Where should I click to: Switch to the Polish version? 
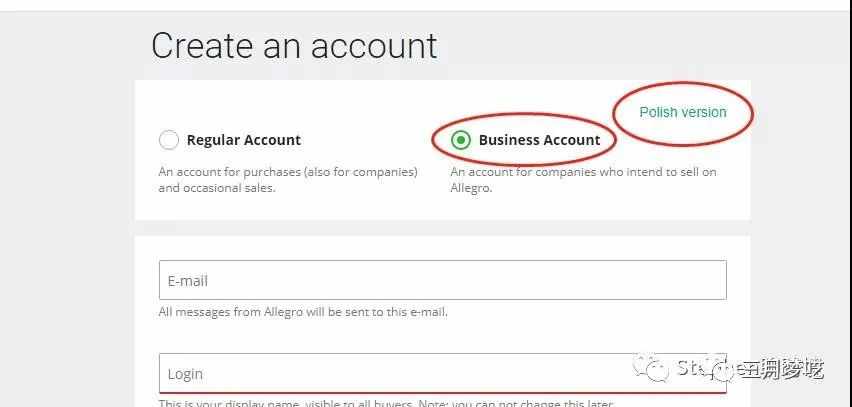(x=683, y=112)
